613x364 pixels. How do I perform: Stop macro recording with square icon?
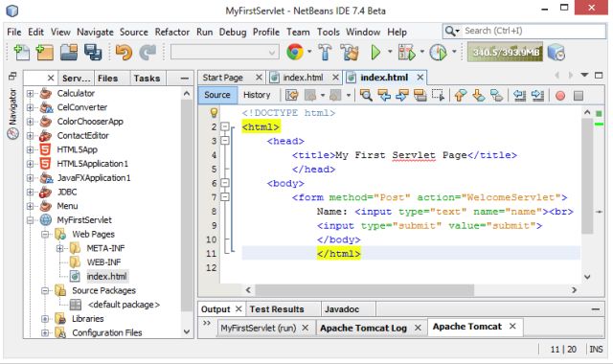(579, 96)
